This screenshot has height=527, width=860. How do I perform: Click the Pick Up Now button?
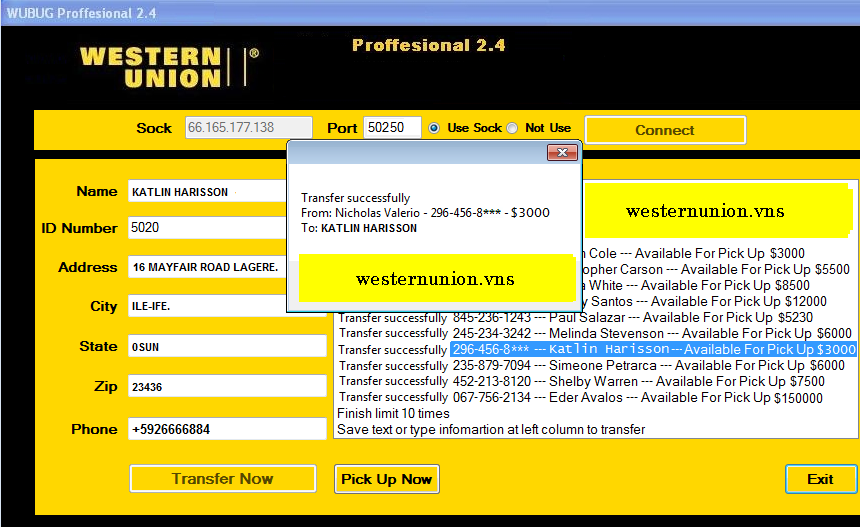tap(387, 479)
